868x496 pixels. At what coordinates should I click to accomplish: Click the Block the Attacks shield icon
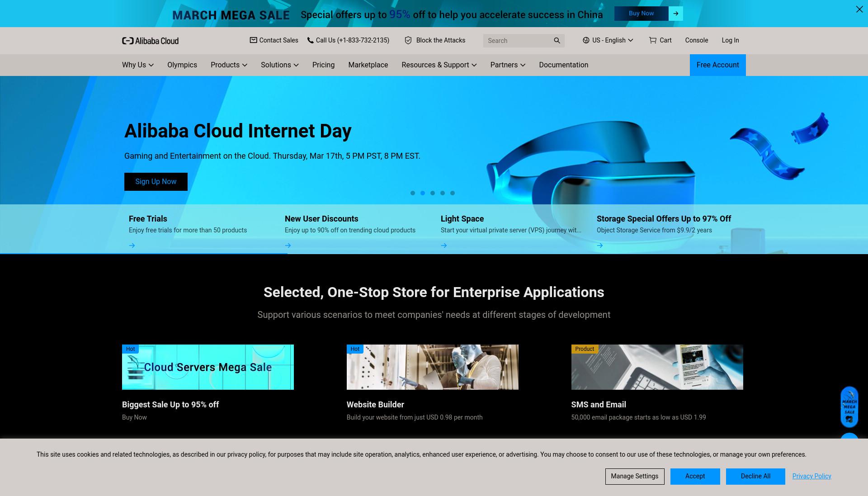[408, 40]
